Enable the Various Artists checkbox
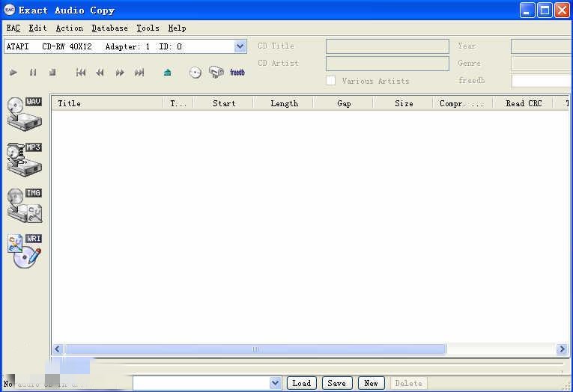 click(330, 81)
